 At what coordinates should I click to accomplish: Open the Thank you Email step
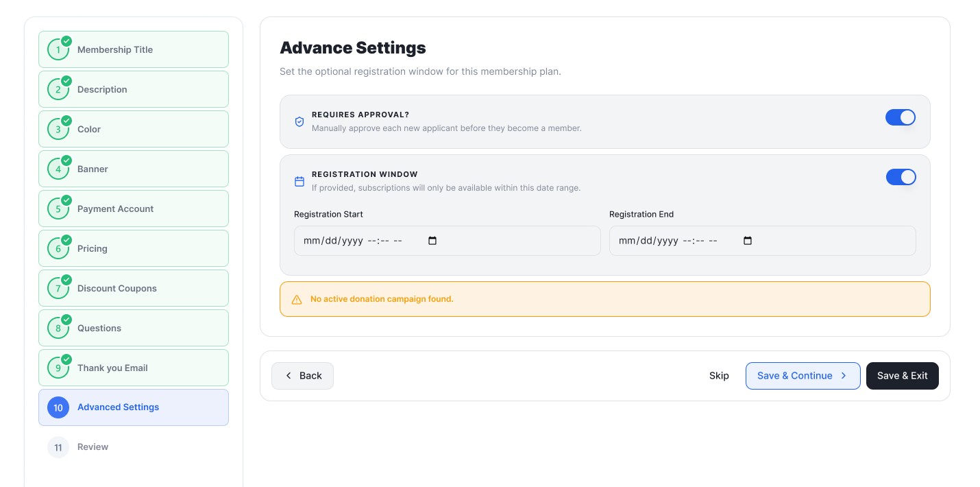click(134, 368)
